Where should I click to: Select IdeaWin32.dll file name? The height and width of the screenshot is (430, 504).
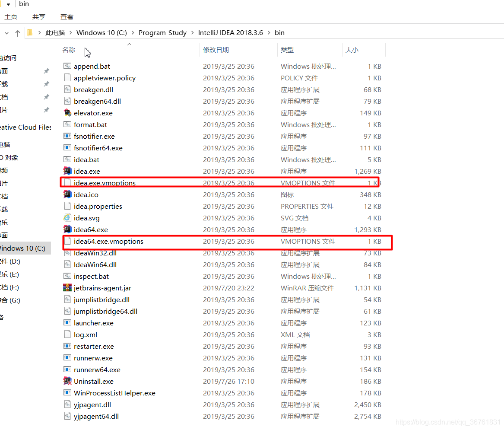click(x=95, y=253)
